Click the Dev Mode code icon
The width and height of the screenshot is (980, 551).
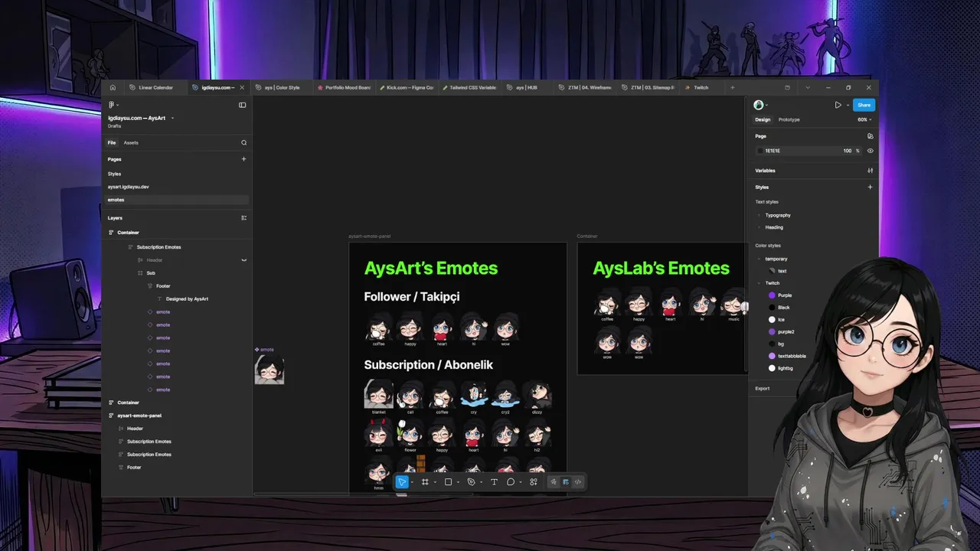pyautogui.click(x=578, y=482)
